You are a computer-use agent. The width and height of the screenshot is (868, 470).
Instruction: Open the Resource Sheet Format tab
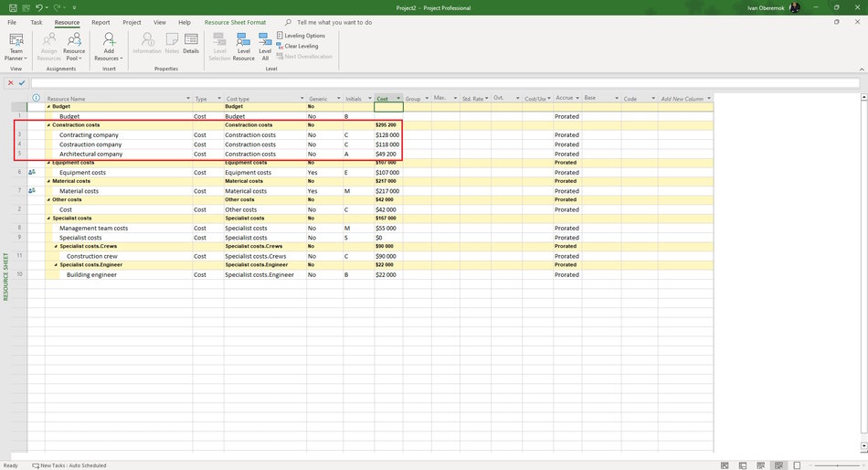(235, 22)
